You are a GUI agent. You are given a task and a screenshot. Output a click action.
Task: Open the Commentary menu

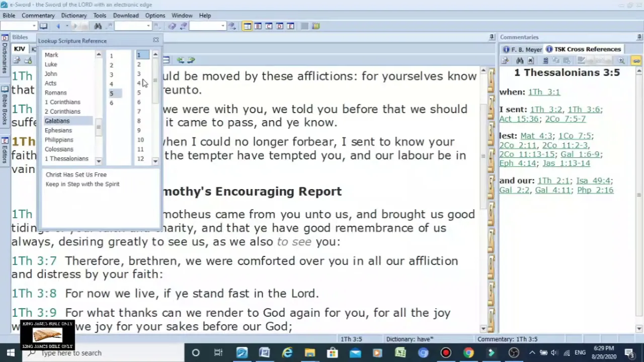[x=38, y=16]
